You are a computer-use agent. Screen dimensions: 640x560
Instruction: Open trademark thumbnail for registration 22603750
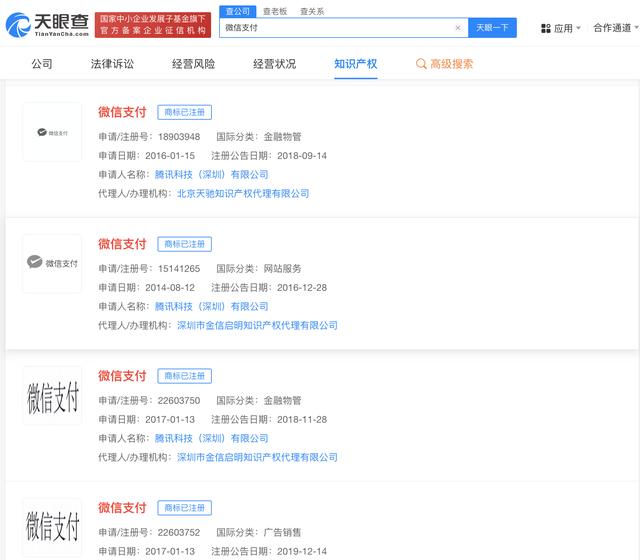point(52,396)
